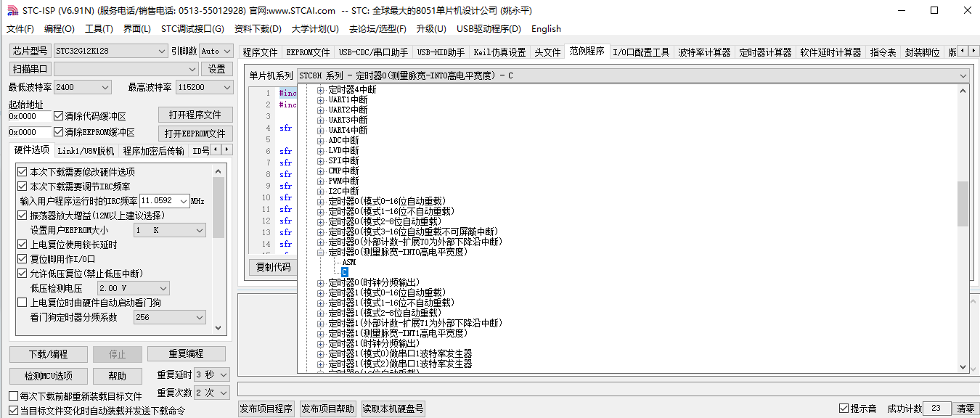Click the first 起始地址 0x0000 field
Image resolution: width=980 pixels, height=418 pixels.
click(x=30, y=116)
